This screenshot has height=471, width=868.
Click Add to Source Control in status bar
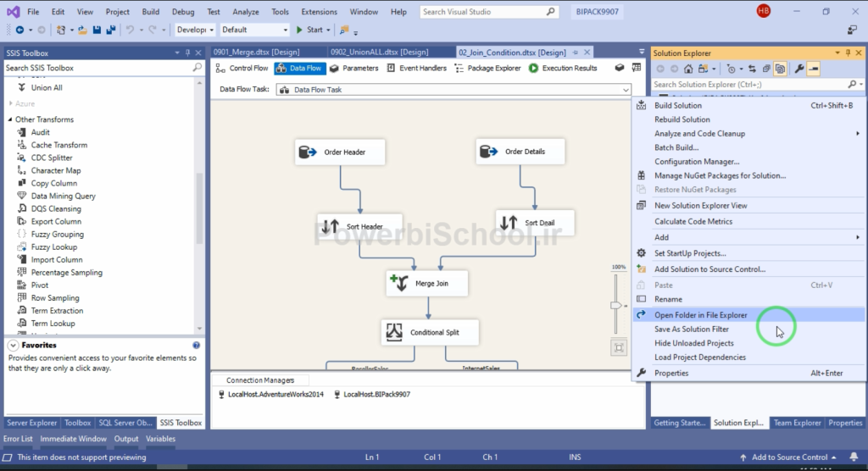point(788,457)
